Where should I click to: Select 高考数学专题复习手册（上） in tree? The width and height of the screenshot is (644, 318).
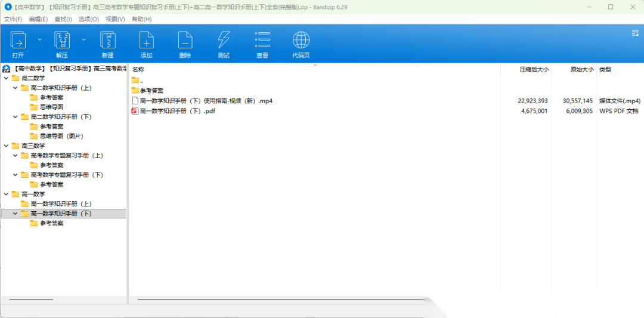(67, 155)
